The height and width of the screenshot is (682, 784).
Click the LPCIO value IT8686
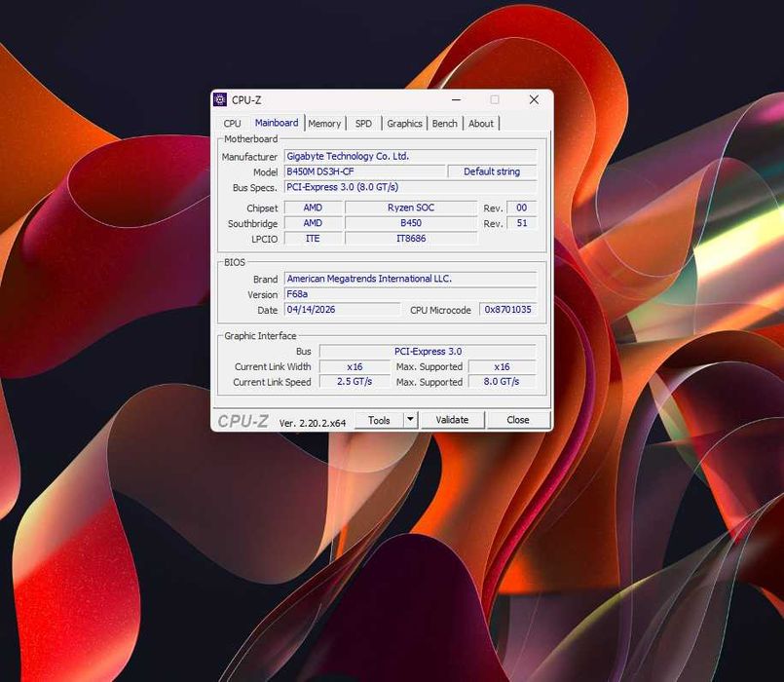[x=411, y=238]
